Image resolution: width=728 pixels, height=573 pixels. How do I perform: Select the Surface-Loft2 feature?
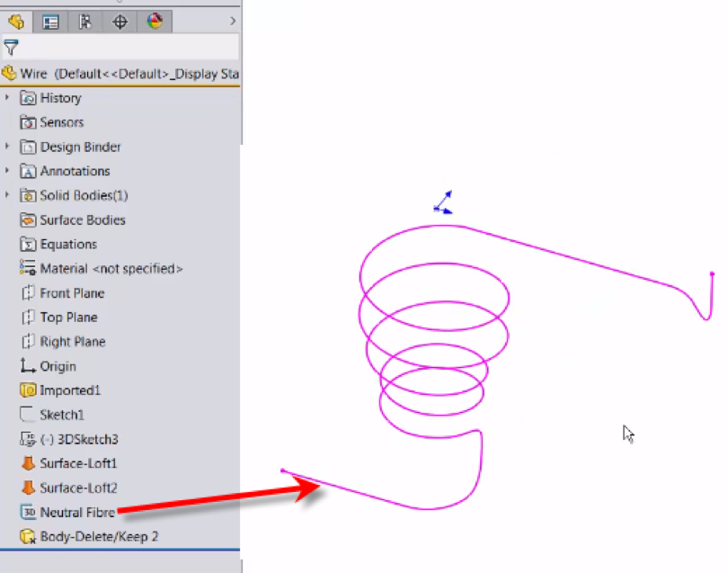pos(78,488)
